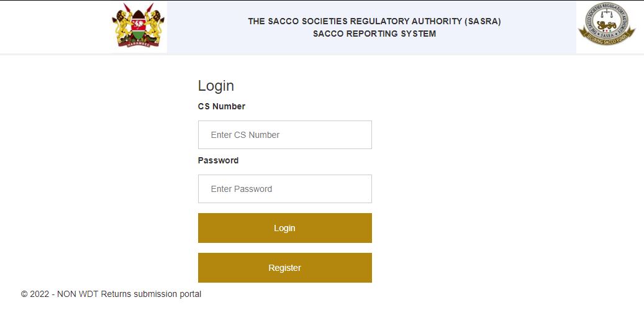Click the golden lion inside the SASRA seal
The height and width of the screenshot is (310, 644).
click(607, 25)
